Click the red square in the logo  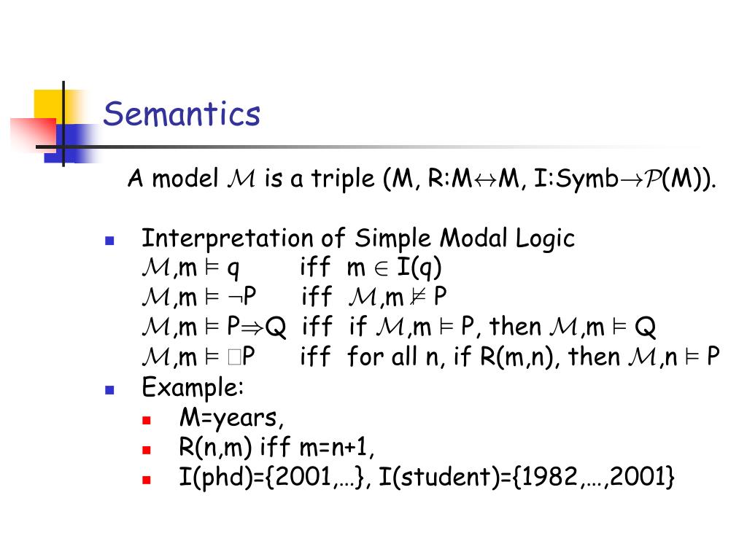33,134
